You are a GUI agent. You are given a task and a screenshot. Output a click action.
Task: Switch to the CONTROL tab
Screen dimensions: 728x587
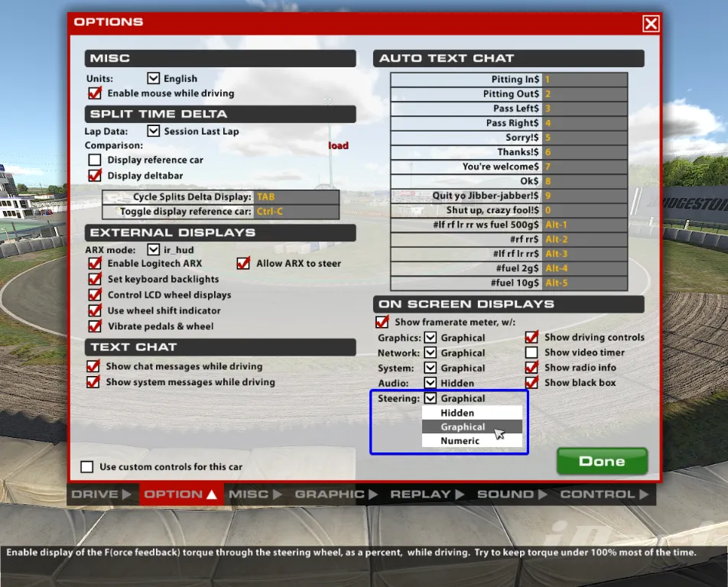(604, 495)
